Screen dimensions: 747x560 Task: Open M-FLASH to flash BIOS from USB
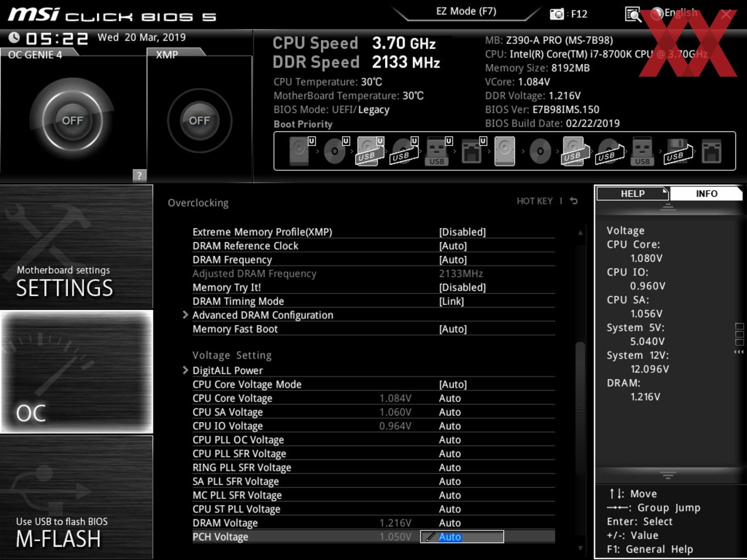click(x=76, y=497)
